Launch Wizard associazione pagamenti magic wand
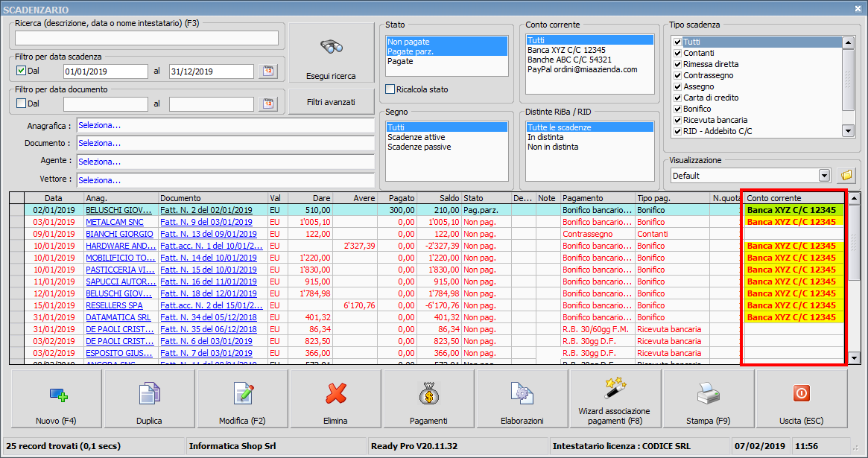 (614, 388)
